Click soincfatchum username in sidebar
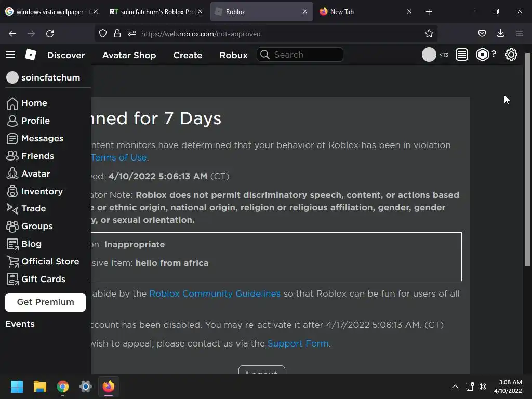The width and height of the screenshot is (532, 399). tap(50, 77)
